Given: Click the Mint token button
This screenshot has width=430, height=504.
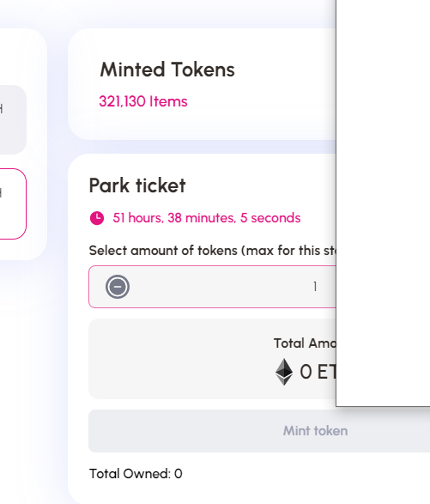Looking at the screenshot, I should coord(259,431).
